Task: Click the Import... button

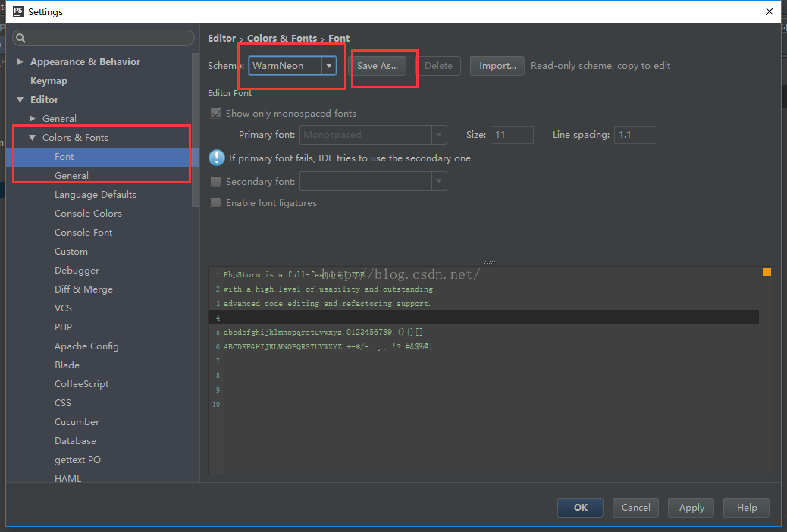Action: point(497,66)
